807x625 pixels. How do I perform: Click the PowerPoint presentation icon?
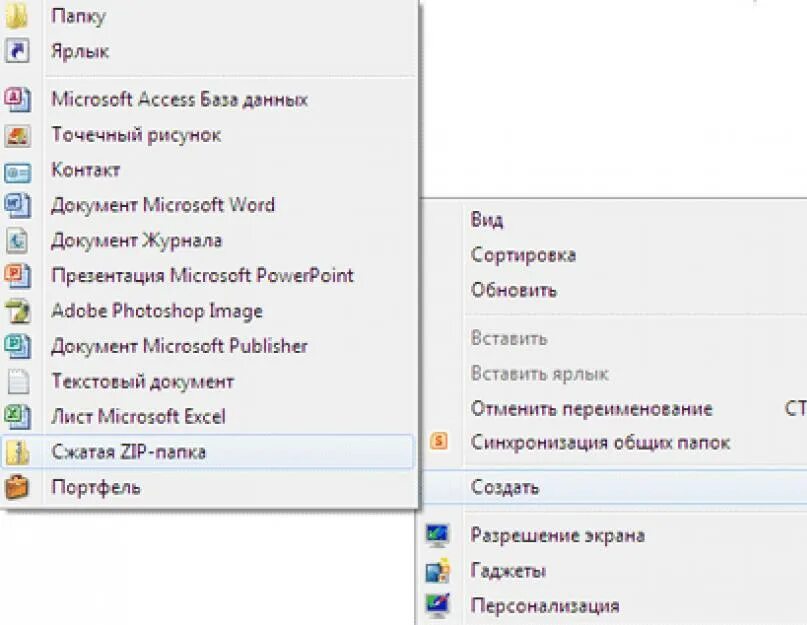17,276
